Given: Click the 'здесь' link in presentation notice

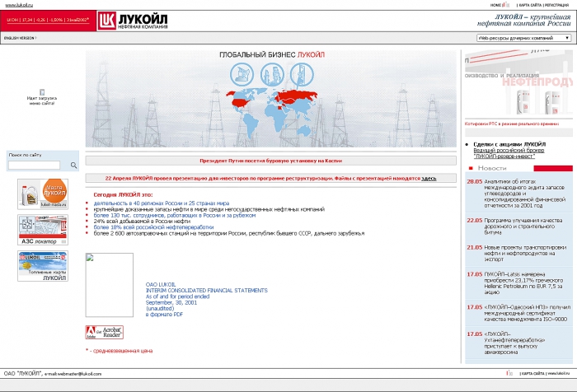Looking at the screenshot, I should click(x=429, y=179).
